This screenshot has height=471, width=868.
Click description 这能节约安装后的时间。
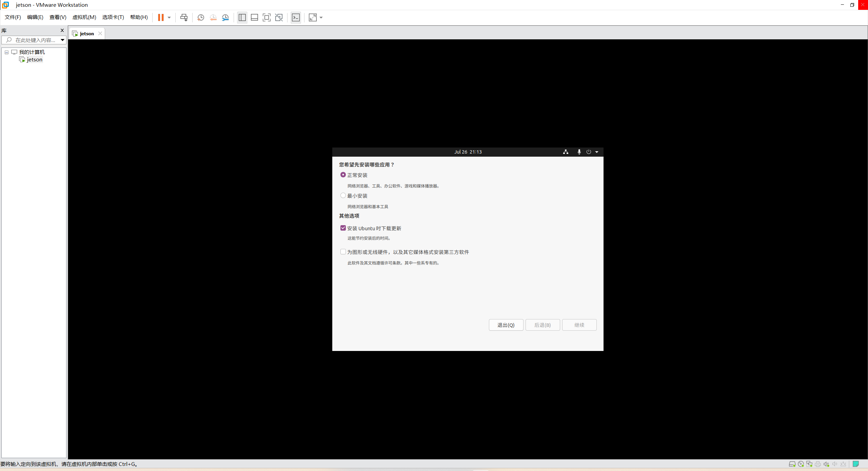coord(369,238)
